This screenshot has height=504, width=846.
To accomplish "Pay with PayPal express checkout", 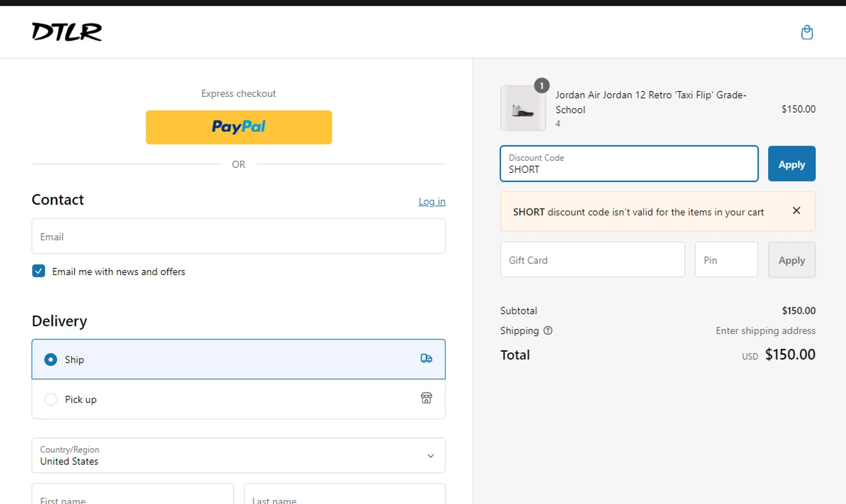I will pyautogui.click(x=239, y=127).
